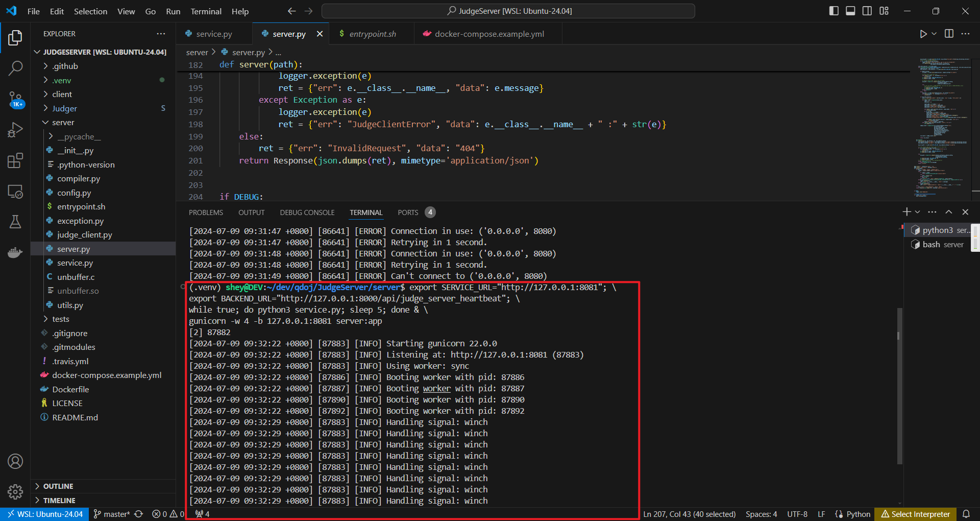Open the Search view in activity bar
Screen dimensions: 980x521
click(x=15, y=68)
